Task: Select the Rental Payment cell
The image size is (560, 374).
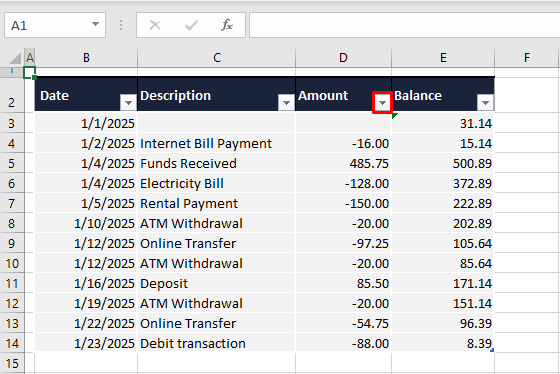Action: coord(216,203)
